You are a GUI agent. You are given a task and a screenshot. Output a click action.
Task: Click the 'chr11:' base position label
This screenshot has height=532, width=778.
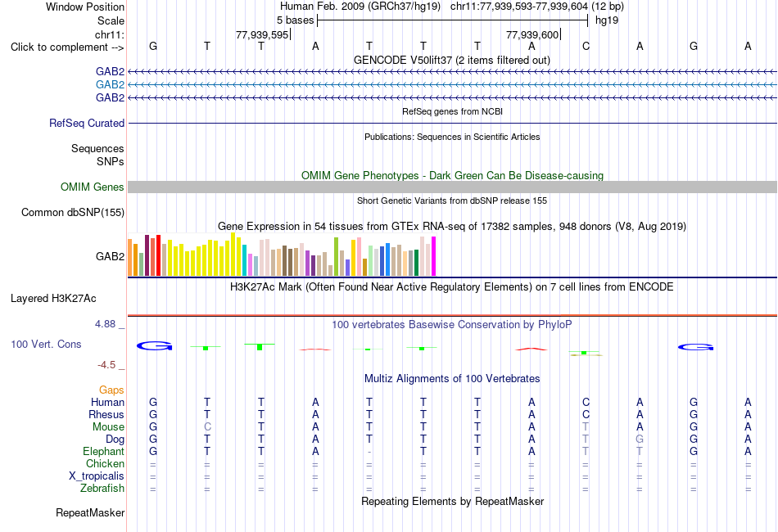pos(110,34)
